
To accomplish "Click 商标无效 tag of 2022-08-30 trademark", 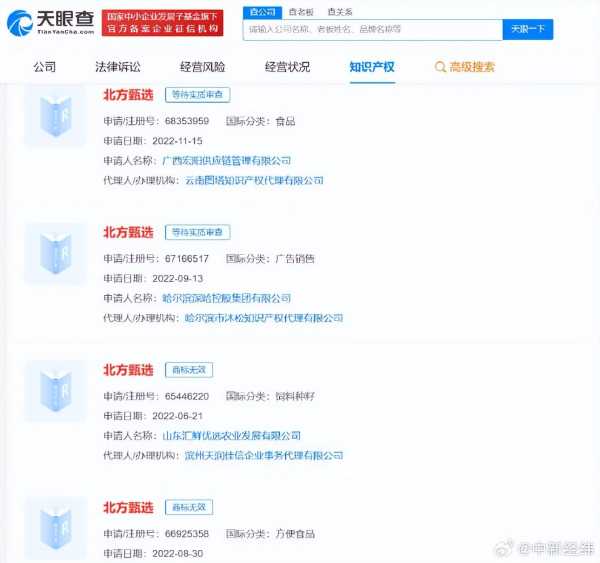I will 189,508.
